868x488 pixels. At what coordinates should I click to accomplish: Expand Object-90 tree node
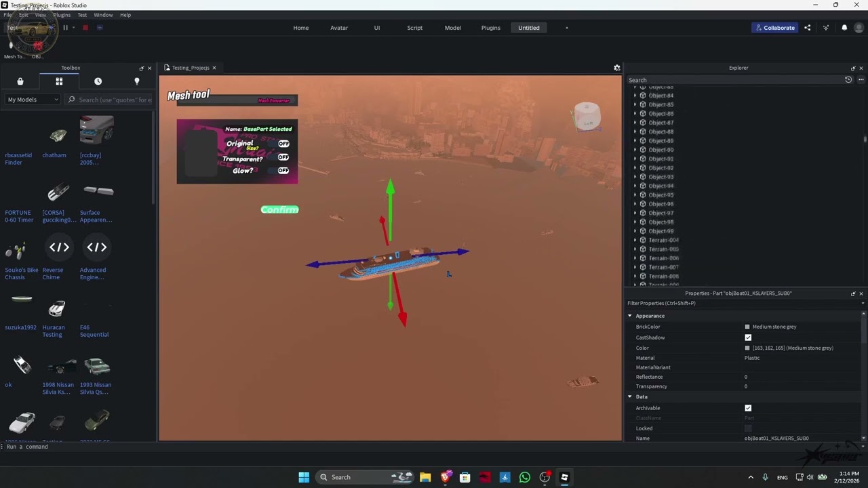tap(635, 150)
